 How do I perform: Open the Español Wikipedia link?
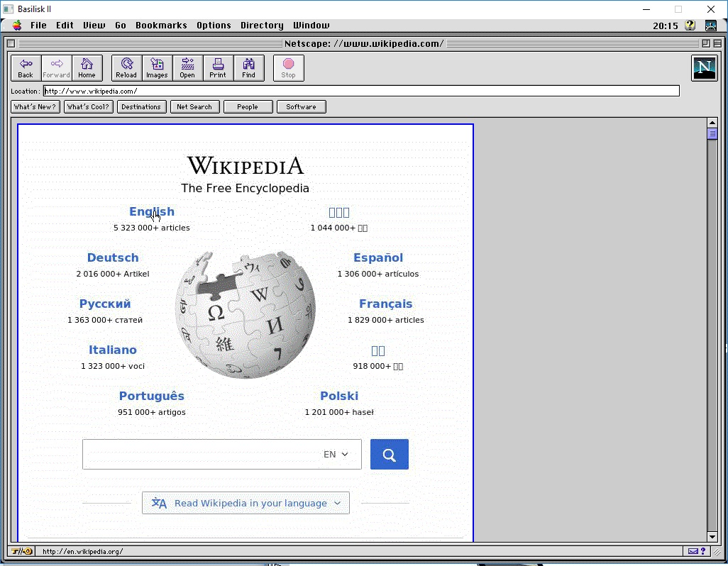click(x=378, y=257)
